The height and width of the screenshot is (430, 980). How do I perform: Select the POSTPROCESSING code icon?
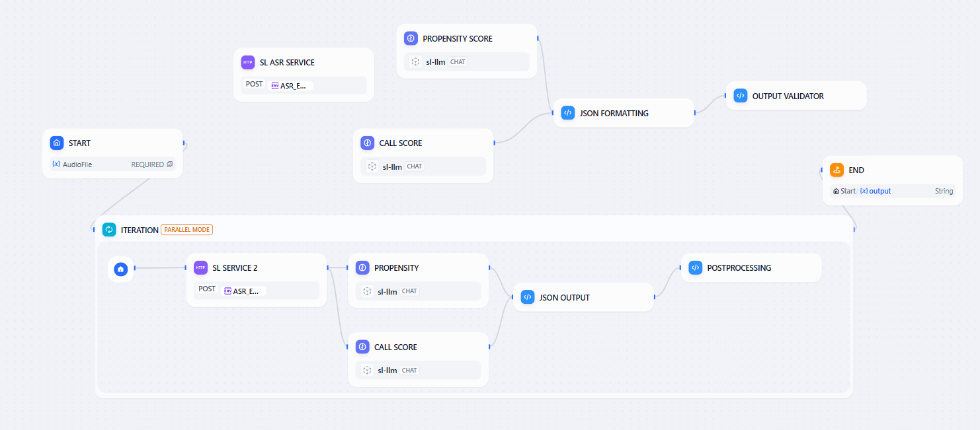695,268
